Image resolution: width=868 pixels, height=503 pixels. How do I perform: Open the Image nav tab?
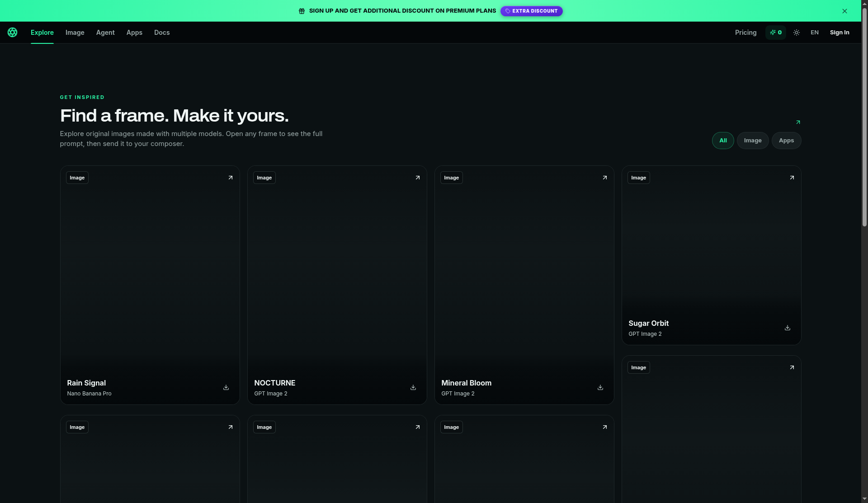[75, 33]
